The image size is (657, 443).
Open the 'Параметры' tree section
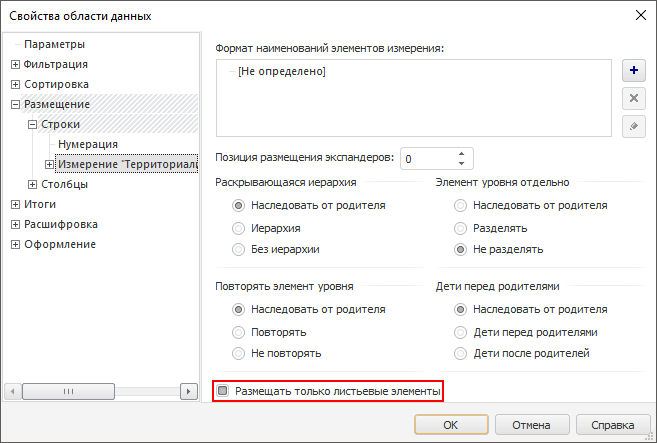pos(54,44)
